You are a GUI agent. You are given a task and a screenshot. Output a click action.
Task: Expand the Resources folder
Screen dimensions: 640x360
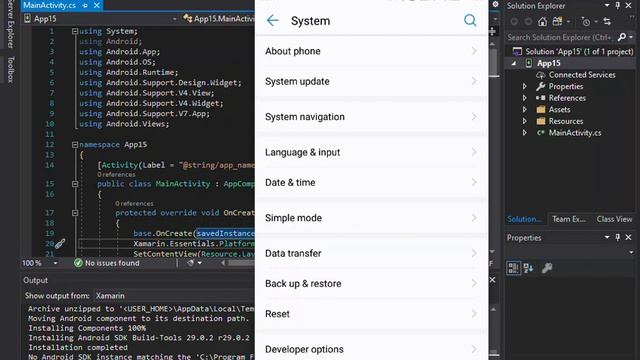[x=525, y=121]
